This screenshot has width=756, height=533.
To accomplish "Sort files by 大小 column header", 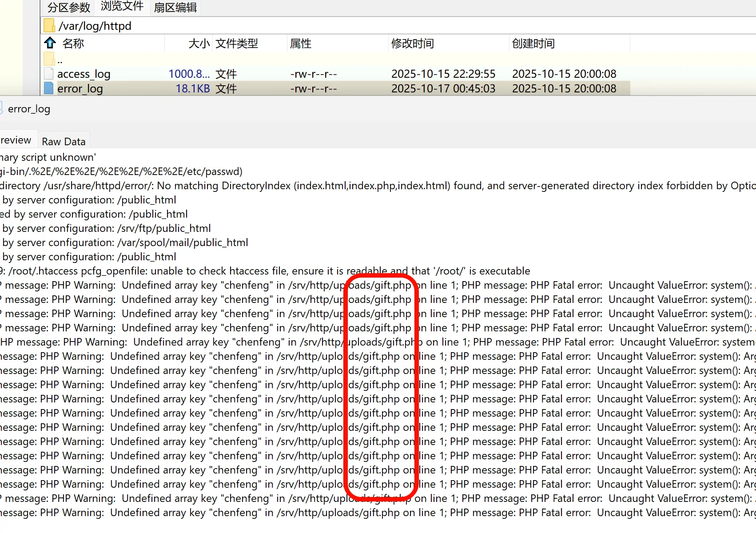I will 199,44.
